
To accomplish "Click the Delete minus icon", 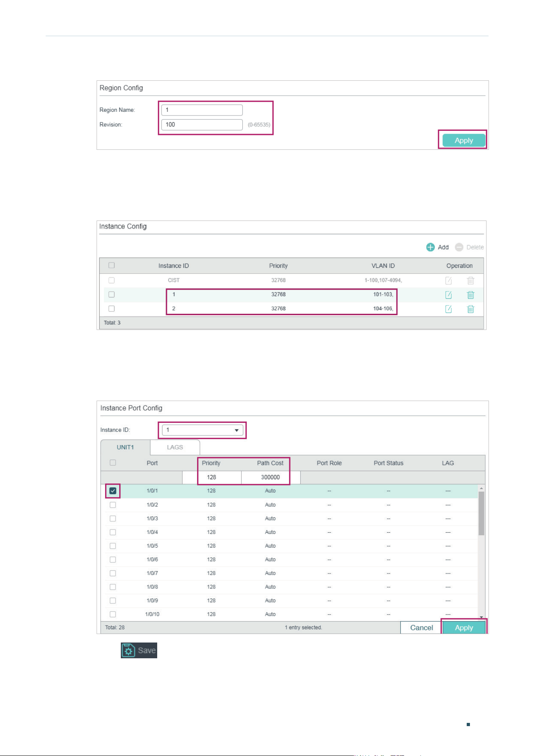I will click(x=459, y=247).
